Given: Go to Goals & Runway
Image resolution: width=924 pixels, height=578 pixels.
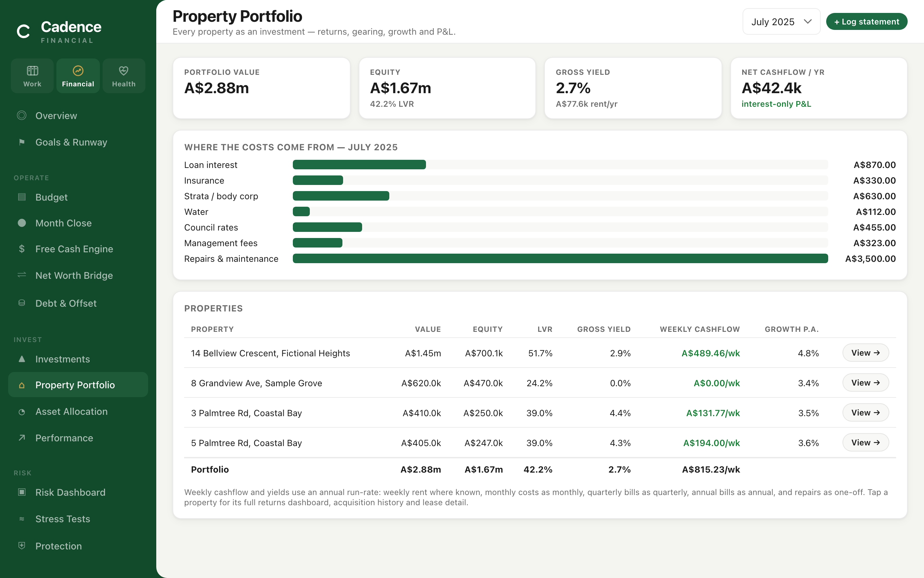Looking at the screenshot, I should click(78, 142).
